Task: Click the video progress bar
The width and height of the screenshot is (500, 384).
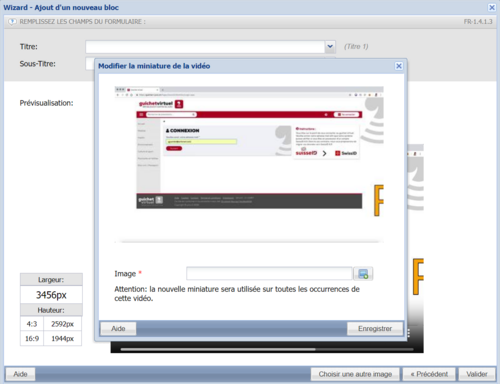Action: tap(267, 349)
